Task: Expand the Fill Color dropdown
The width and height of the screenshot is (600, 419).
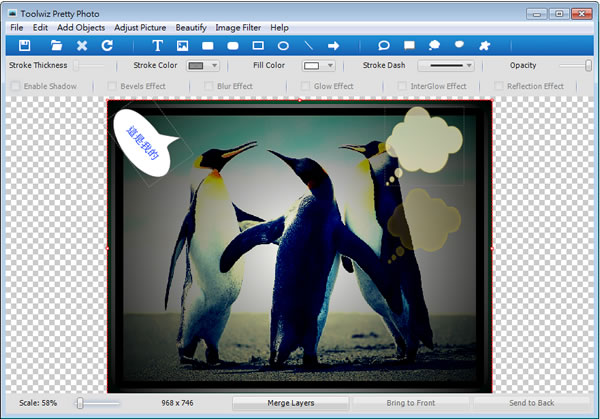Action: (319, 66)
